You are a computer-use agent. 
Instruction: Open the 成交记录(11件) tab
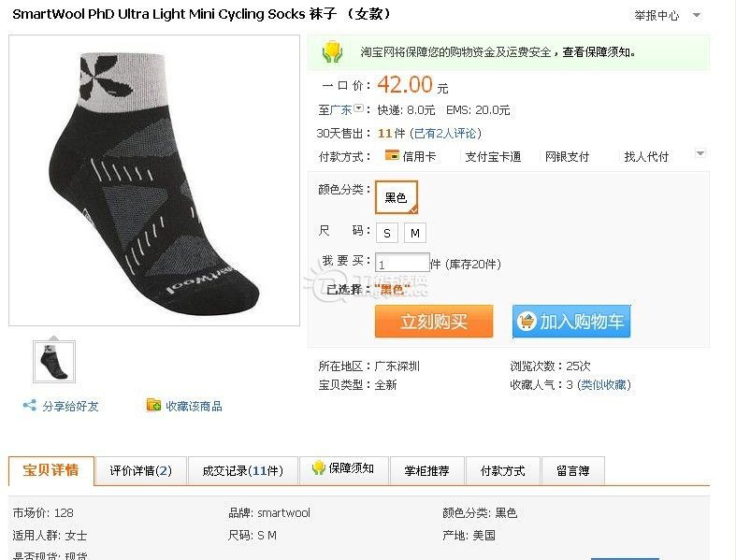tap(242, 470)
